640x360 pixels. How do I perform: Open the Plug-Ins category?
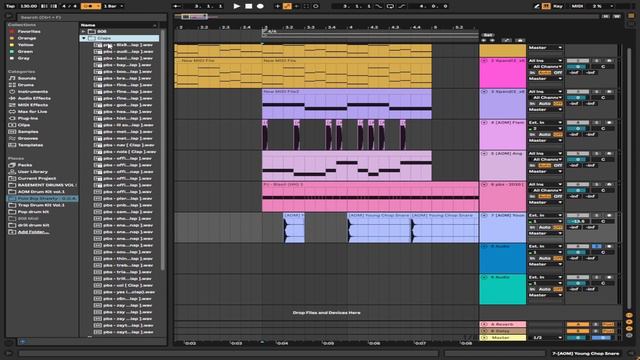pyautogui.click(x=28, y=118)
